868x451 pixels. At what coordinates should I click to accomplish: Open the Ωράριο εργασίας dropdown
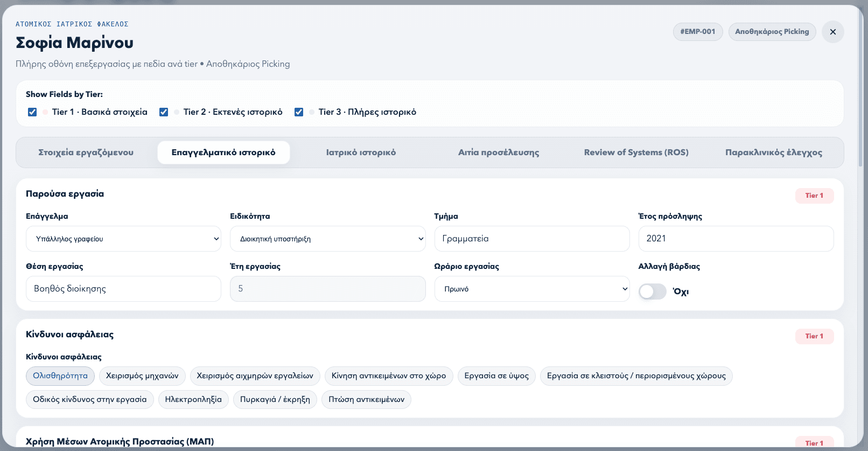click(532, 289)
